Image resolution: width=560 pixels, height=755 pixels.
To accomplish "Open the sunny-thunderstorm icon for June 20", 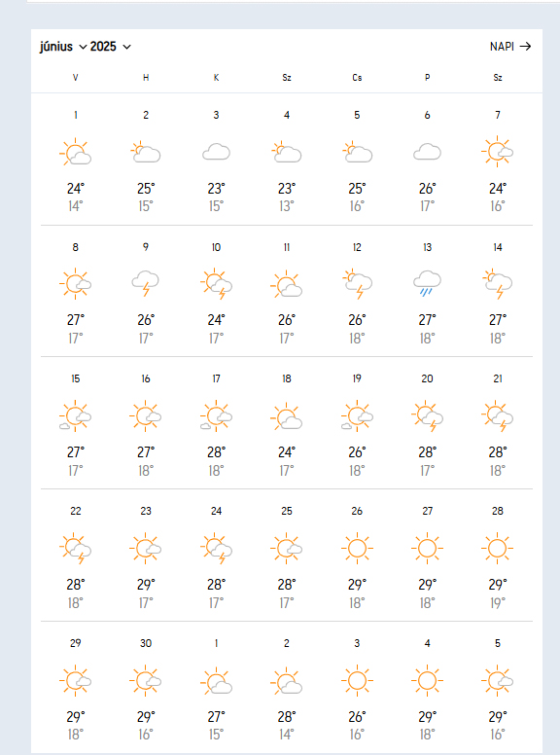I will tap(427, 416).
